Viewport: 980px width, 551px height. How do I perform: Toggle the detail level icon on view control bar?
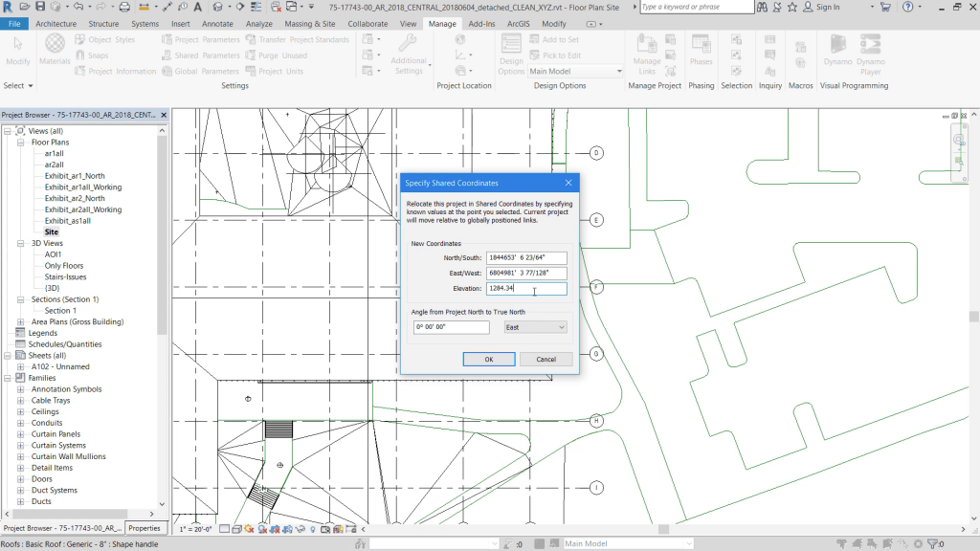[x=224, y=529]
